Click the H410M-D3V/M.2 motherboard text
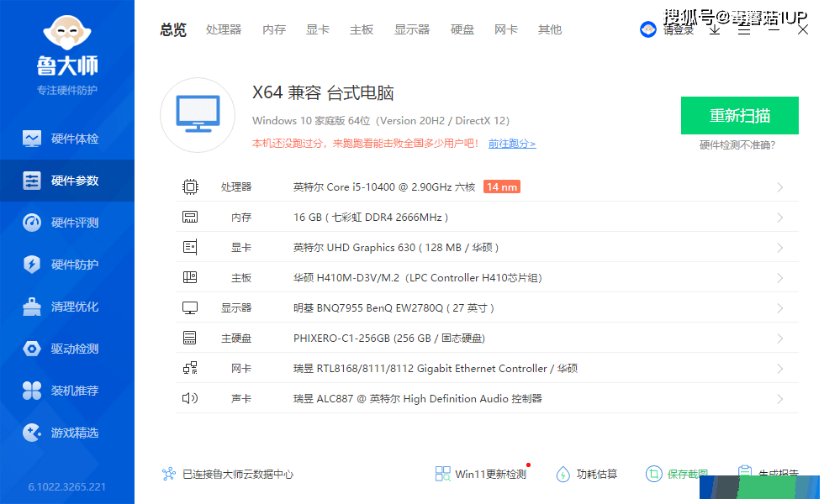This screenshot has width=824, height=504. tap(417, 278)
